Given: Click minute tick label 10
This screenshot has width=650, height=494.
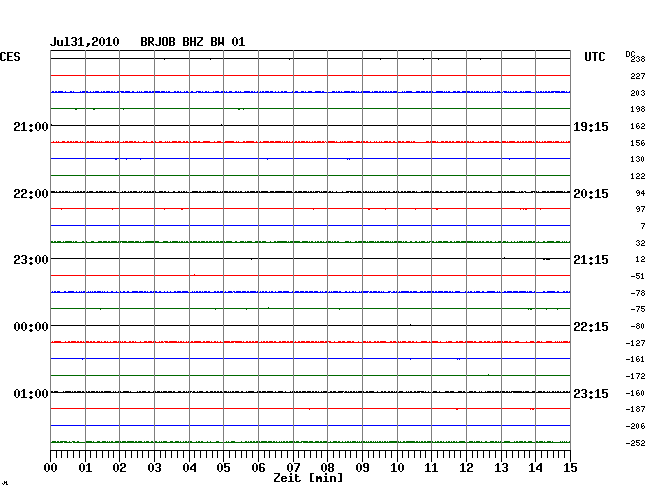Looking at the screenshot, I should point(397,468).
